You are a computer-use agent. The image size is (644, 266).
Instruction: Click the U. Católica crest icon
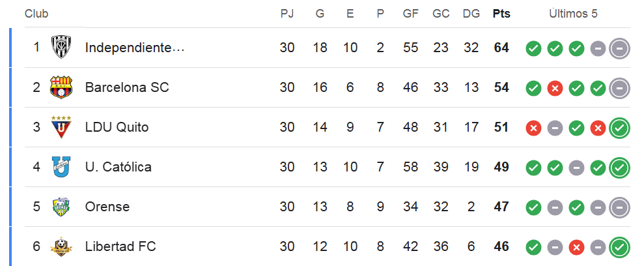(61, 167)
